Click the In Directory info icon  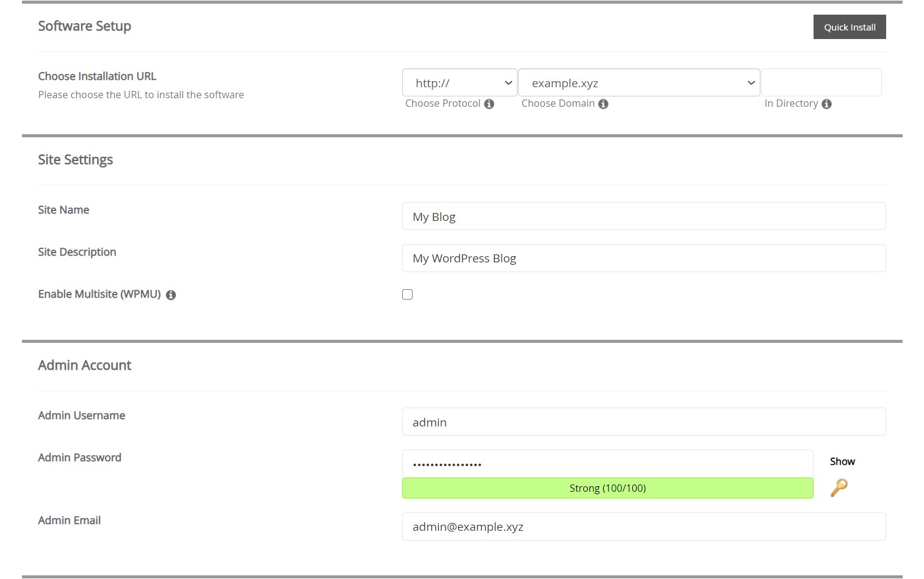[x=826, y=104]
